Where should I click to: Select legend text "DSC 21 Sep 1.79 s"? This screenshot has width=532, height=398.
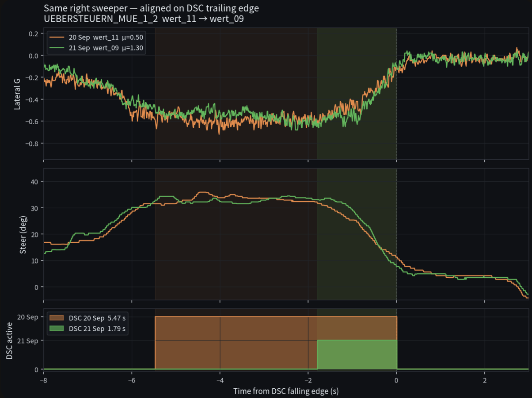pos(97,329)
